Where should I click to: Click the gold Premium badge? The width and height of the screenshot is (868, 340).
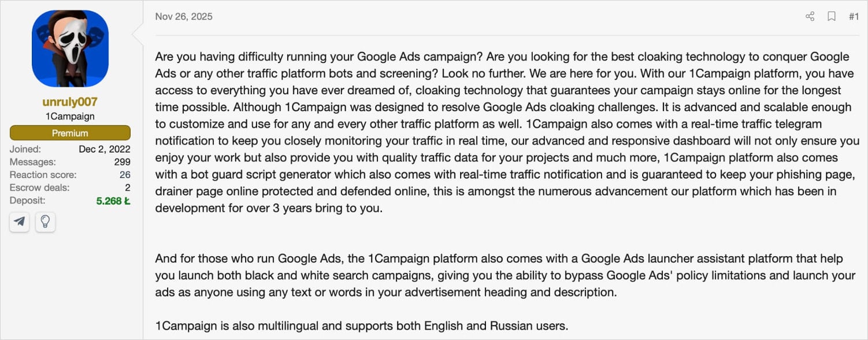(70, 133)
